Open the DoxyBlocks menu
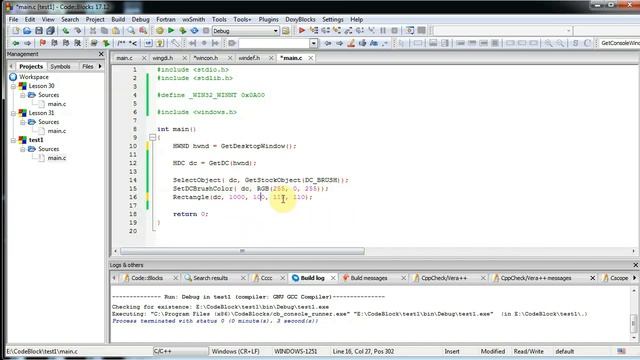The width and height of the screenshot is (640, 360). tap(300, 19)
